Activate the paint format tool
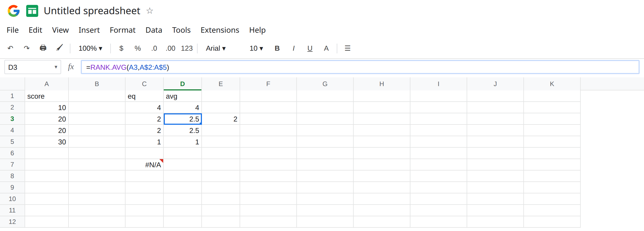Screen dimensions: 644x231 59,48
